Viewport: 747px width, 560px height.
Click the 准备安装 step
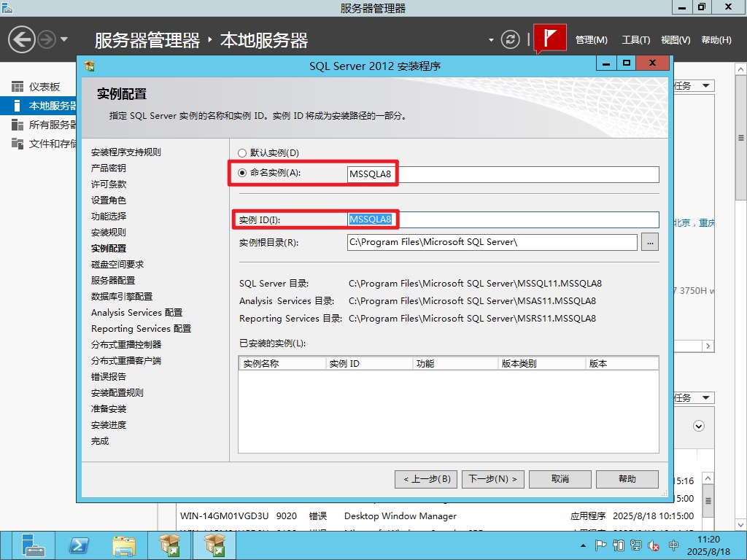[x=109, y=409]
